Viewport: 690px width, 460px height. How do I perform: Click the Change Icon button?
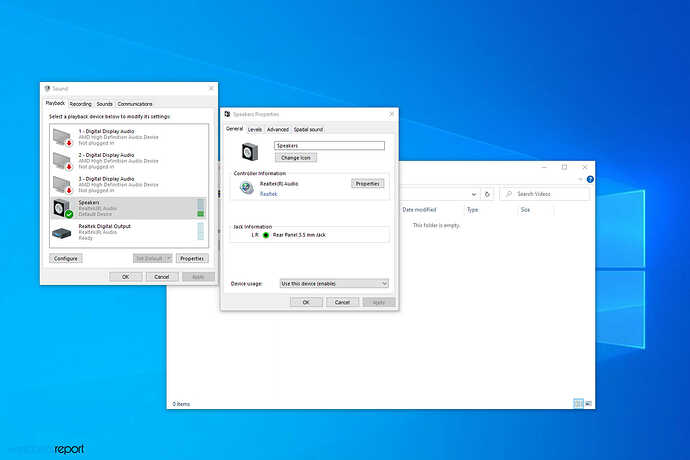295,158
